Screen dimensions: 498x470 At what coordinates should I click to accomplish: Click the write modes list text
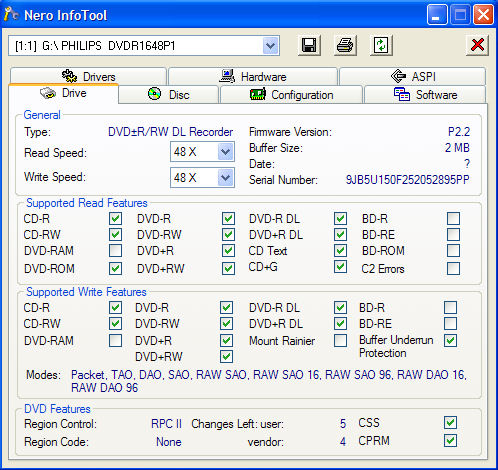point(269,381)
